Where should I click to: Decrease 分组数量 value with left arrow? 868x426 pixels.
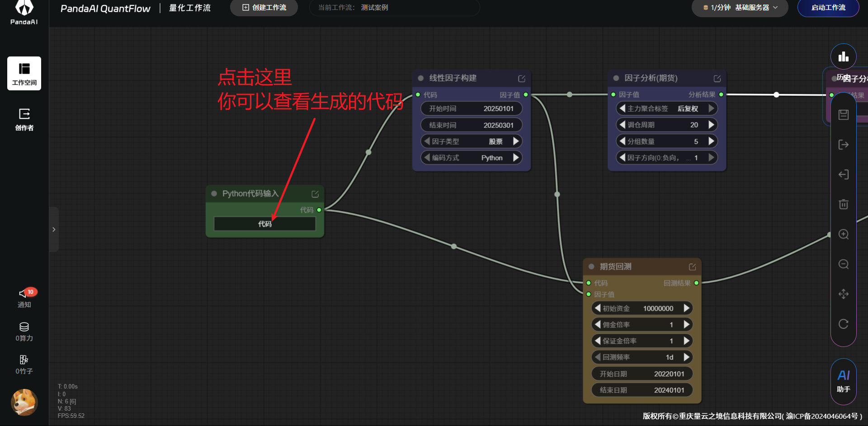[x=623, y=141]
